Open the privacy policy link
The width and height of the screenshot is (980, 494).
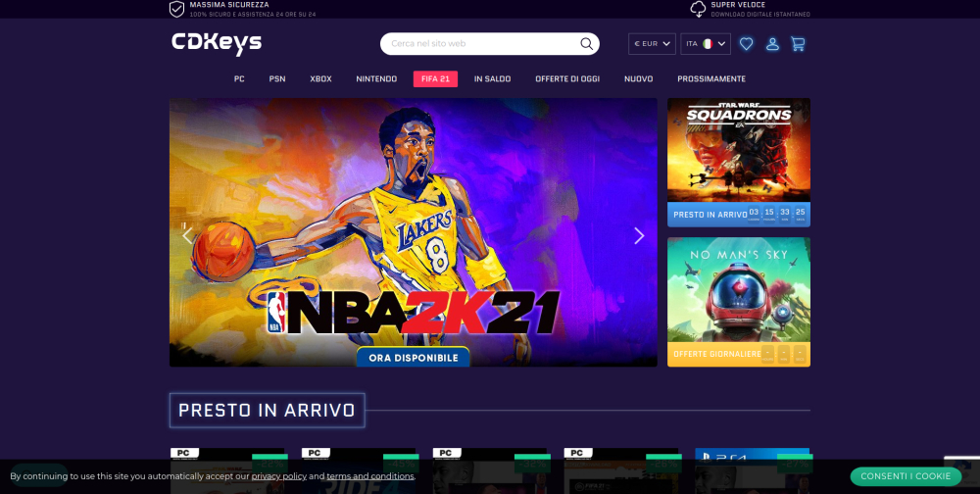pyautogui.click(x=278, y=476)
